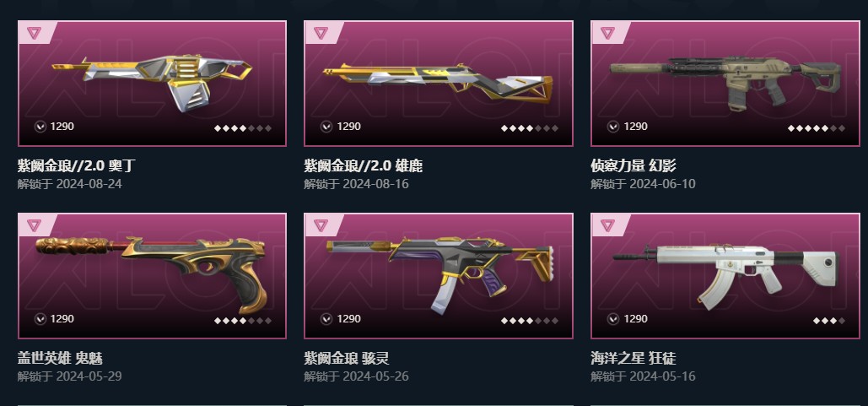Click upgrade level diamonds on 雄鹿 card
The image size is (868, 406).
coord(530,128)
